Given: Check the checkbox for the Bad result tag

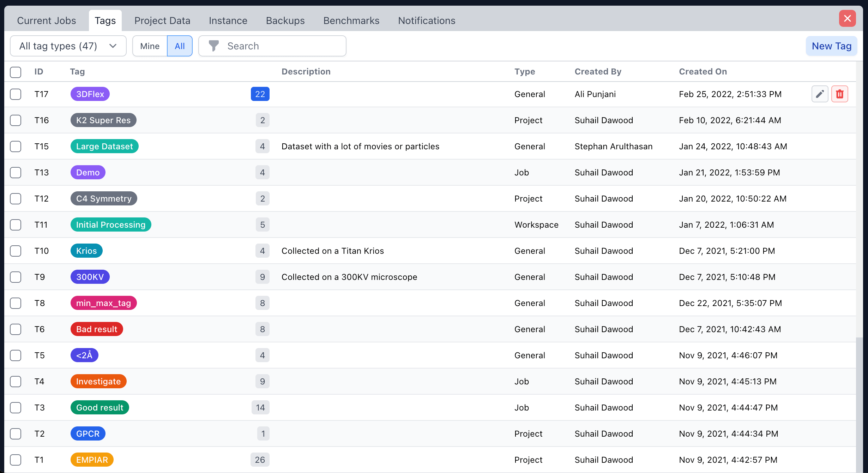Looking at the screenshot, I should coord(16,329).
